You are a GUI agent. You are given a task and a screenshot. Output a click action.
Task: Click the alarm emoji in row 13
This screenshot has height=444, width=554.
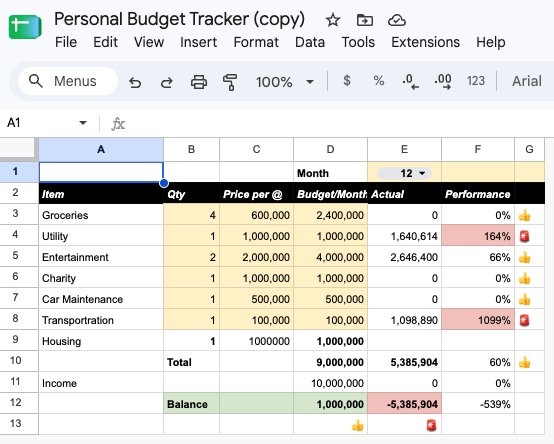click(431, 425)
